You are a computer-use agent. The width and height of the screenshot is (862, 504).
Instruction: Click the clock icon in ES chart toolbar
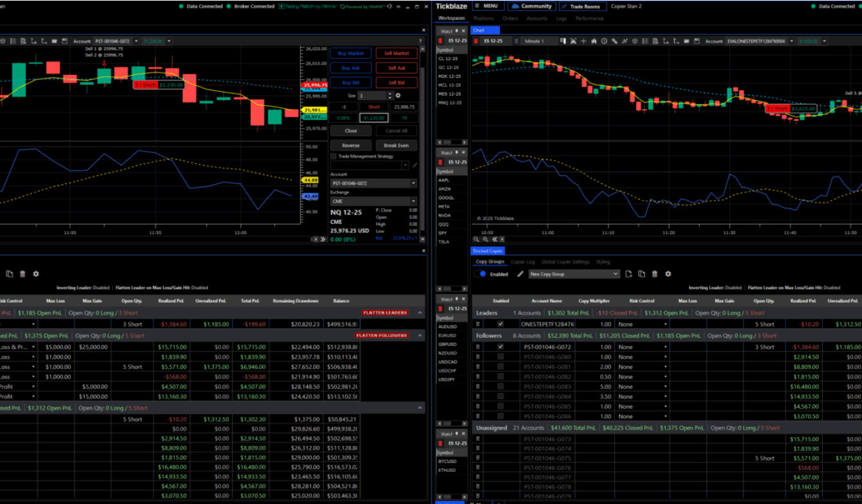pyautogui.click(x=604, y=41)
